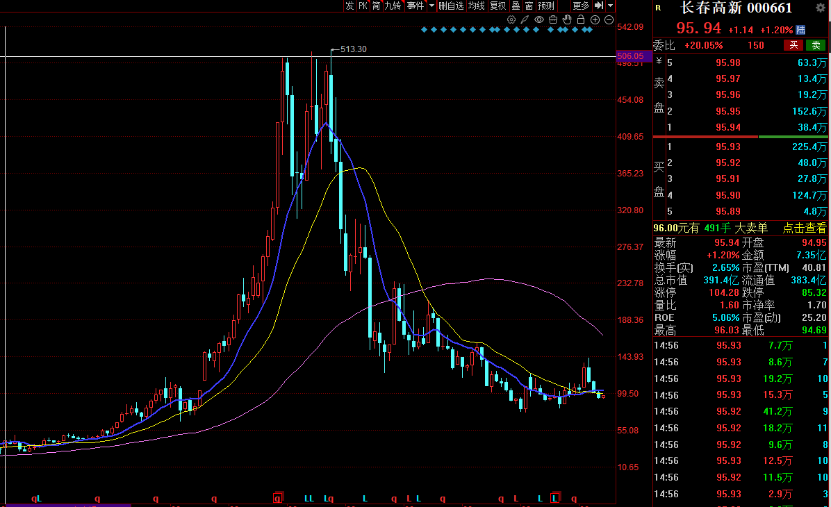Open the 更多 more options dropdown

[581, 6]
